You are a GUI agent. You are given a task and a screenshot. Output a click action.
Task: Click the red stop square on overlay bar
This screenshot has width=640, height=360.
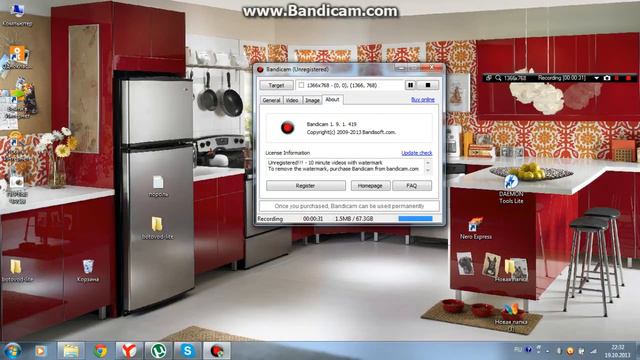[629, 78]
